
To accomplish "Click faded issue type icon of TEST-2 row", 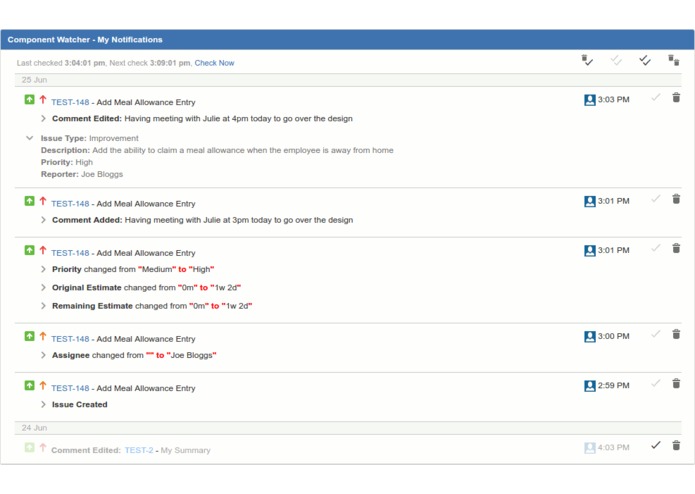I will pyautogui.click(x=29, y=447).
